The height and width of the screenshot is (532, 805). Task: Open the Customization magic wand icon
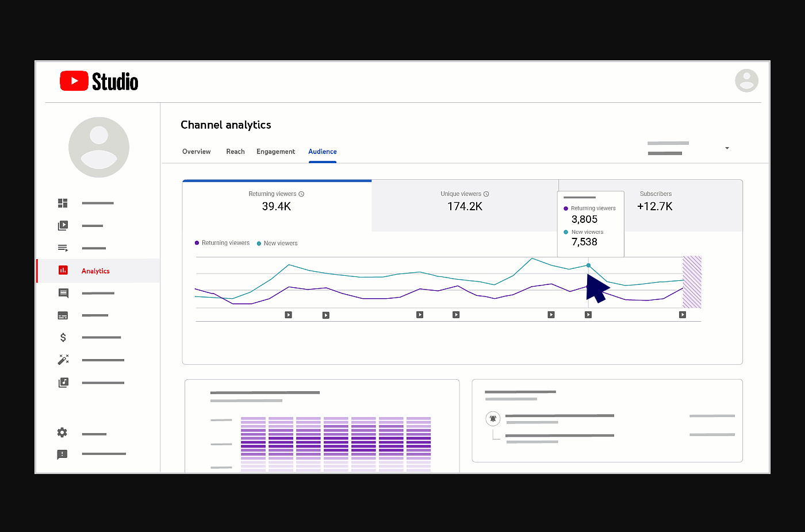(x=63, y=360)
